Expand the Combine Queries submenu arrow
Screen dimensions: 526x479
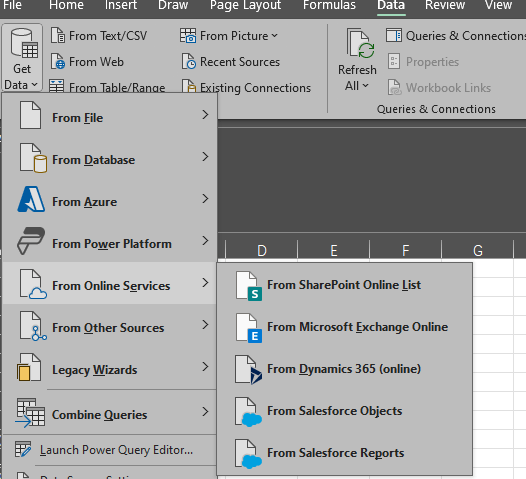[205, 412]
